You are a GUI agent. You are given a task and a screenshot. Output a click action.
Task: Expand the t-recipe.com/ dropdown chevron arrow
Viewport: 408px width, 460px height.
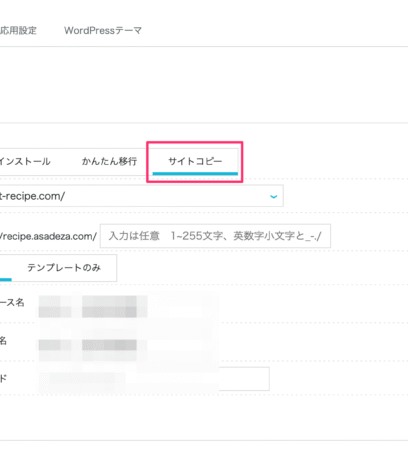(273, 196)
